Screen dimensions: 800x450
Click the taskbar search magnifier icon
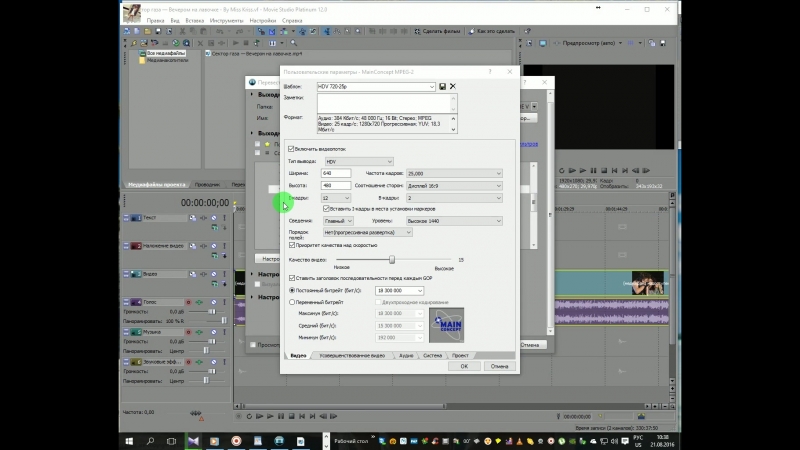[152, 439]
